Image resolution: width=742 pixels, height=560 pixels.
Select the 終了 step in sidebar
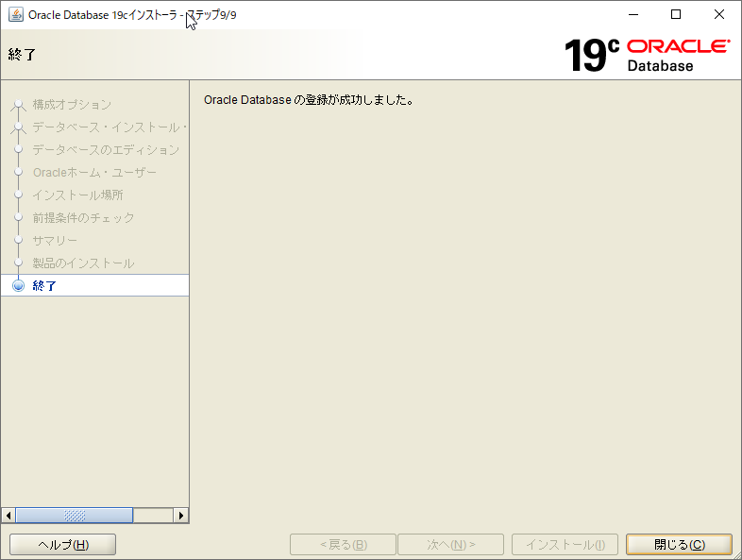94,285
